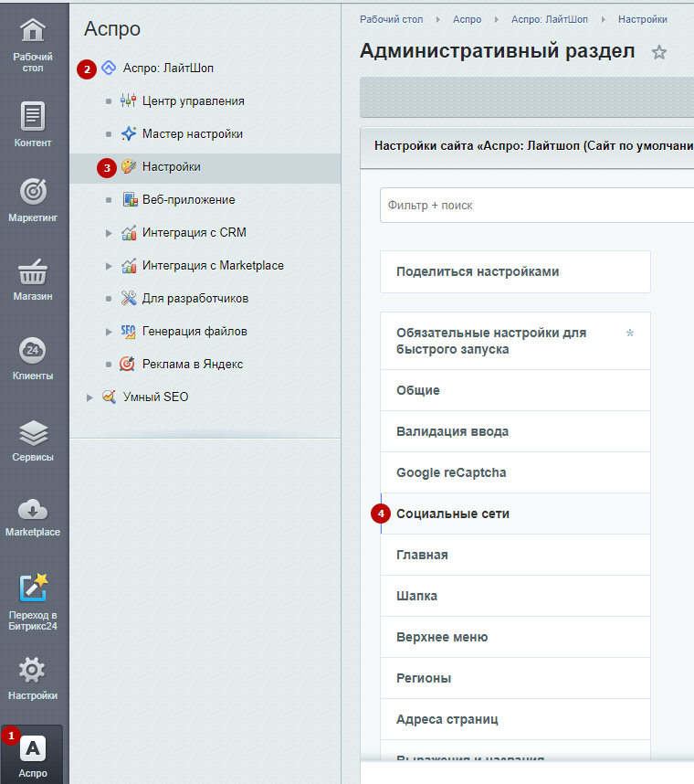Open Верхнее меню settings tab
Image resolution: width=694 pixels, height=784 pixels.
(x=515, y=637)
